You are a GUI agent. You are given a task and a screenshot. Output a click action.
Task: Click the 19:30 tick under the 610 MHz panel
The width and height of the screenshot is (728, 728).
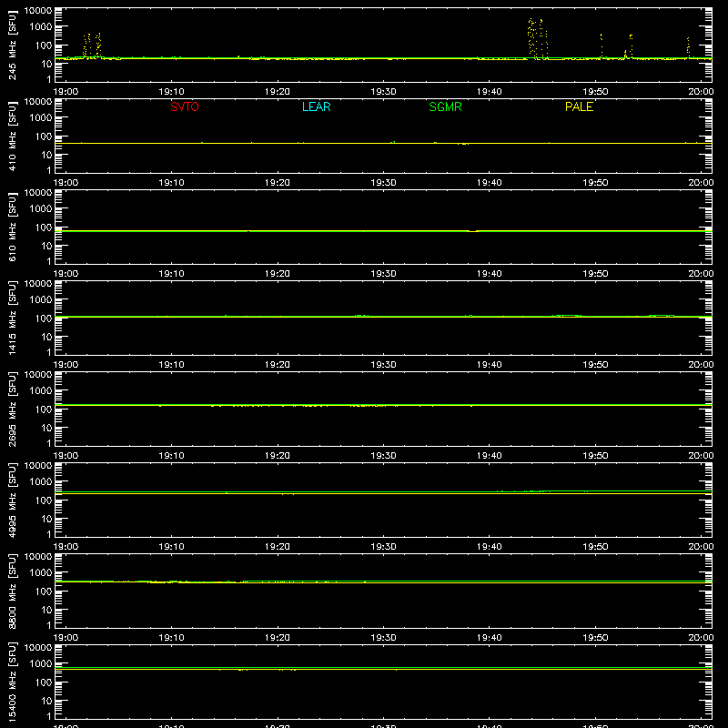[x=383, y=274]
